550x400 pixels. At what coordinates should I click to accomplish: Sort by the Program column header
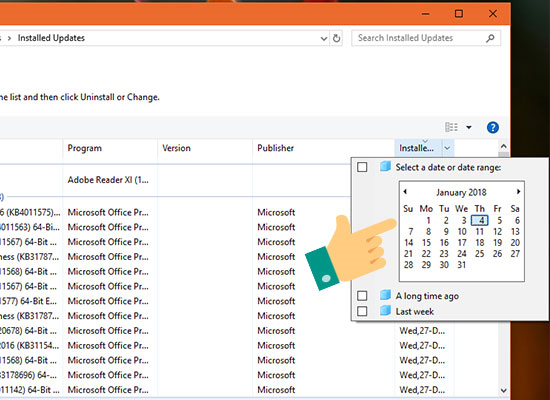point(110,148)
